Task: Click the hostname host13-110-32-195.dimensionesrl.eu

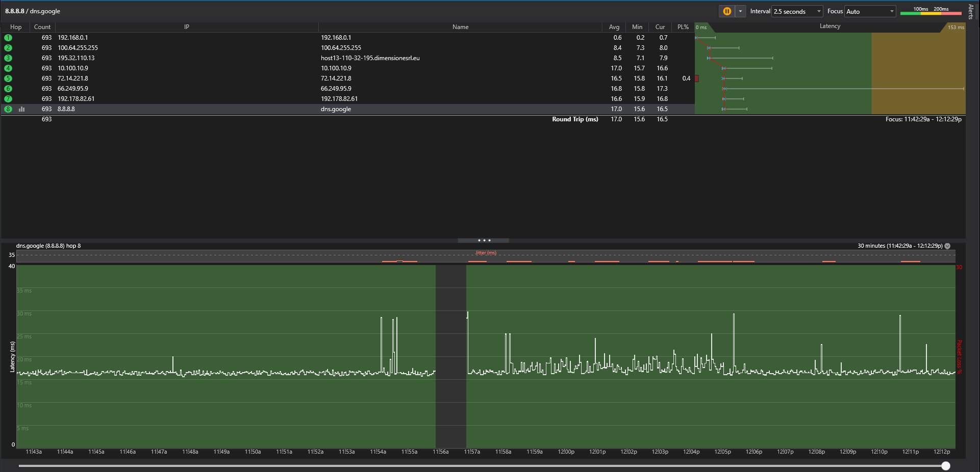Action: (x=370, y=58)
